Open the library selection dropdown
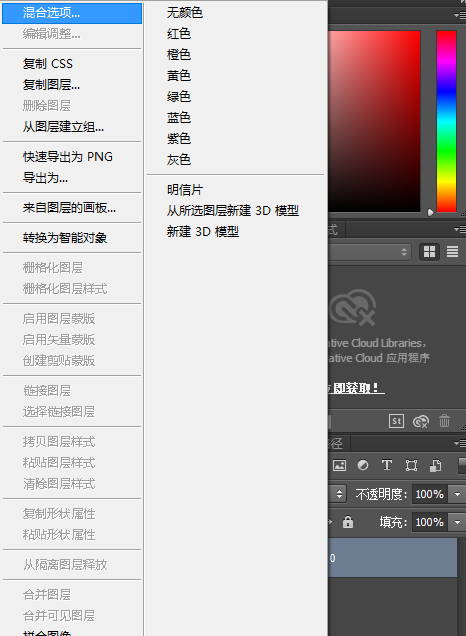The width and height of the screenshot is (466, 636). 369,252
